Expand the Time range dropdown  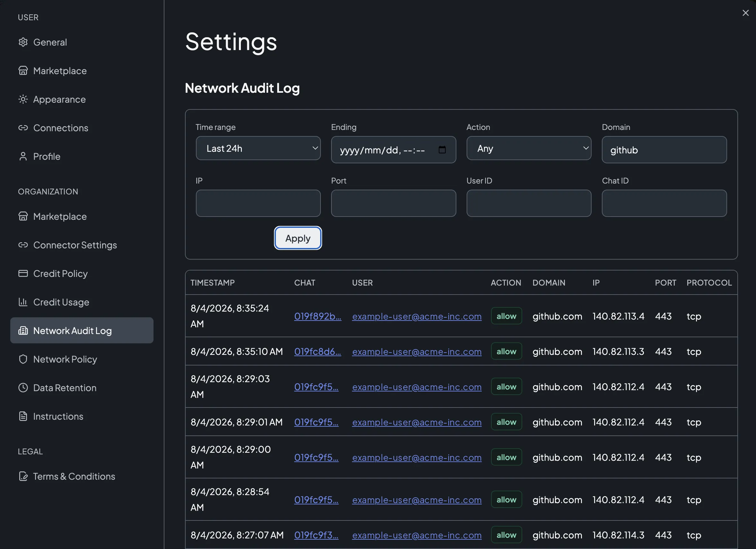coord(258,148)
